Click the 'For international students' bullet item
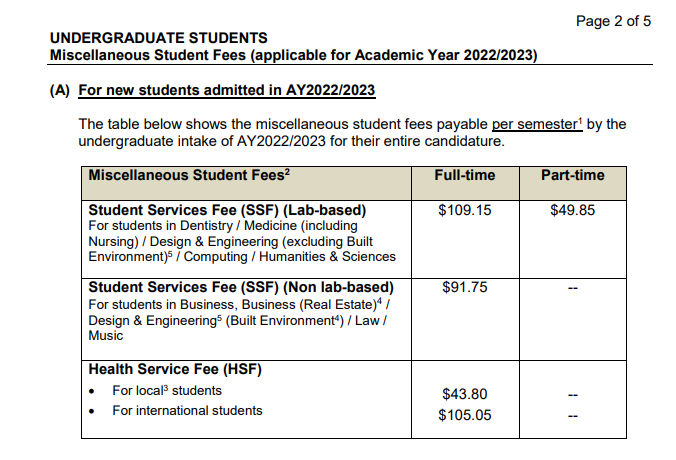 pyautogui.click(x=187, y=410)
